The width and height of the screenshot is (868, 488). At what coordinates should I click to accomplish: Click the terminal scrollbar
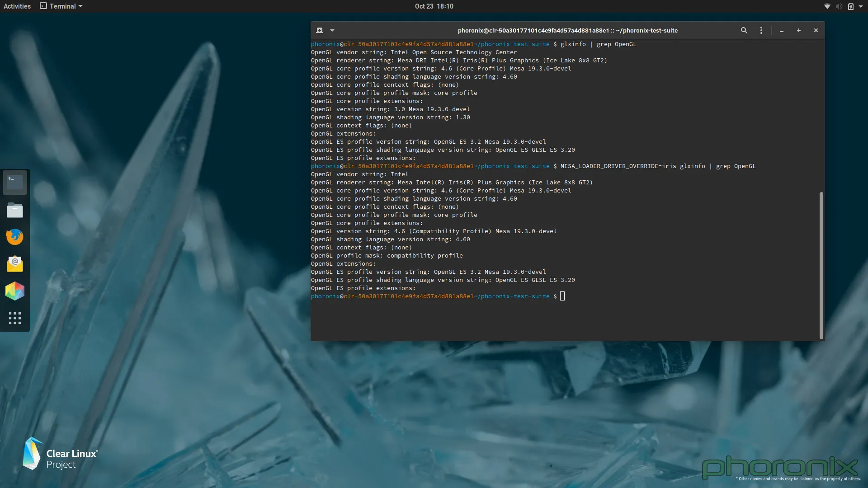pyautogui.click(x=821, y=266)
